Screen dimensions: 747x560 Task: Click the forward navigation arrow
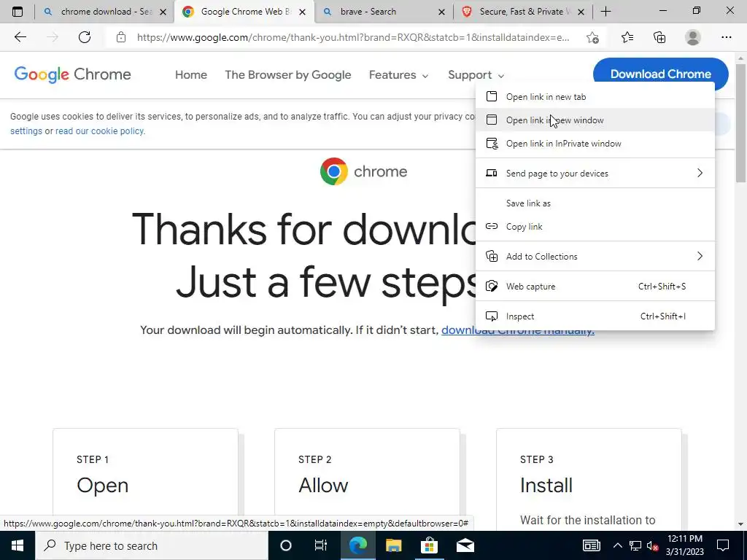(x=53, y=37)
